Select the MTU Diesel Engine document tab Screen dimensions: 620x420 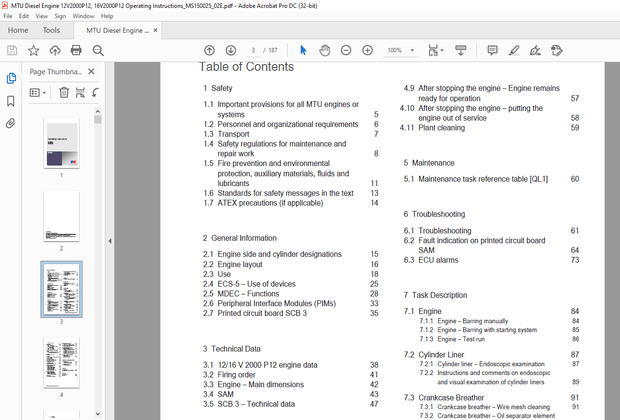(117, 30)
